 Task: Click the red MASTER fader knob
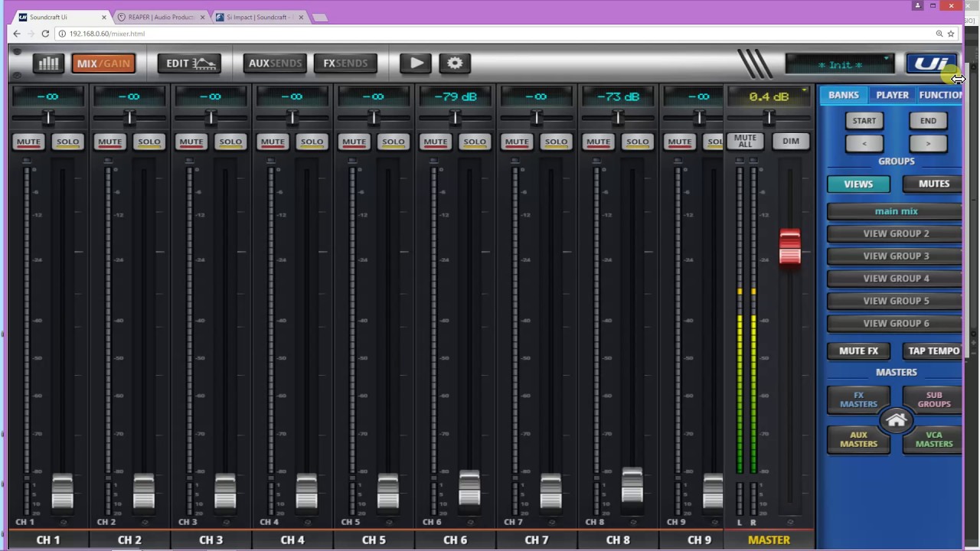789,247
